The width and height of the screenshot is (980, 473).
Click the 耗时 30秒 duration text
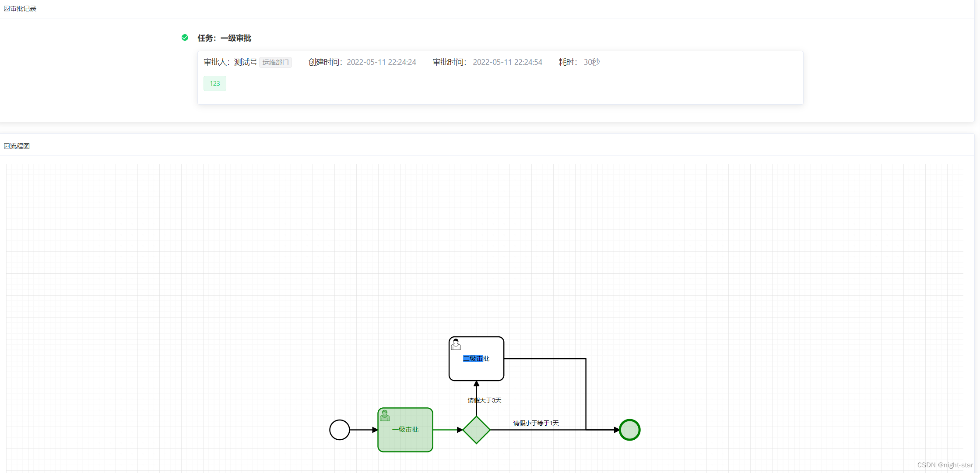coord(591,62)
